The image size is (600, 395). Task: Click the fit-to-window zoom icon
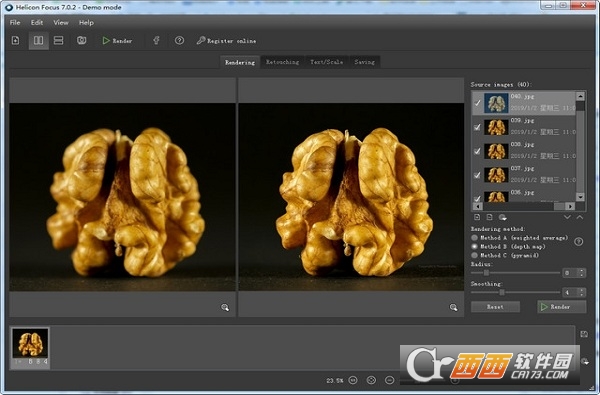(371, 380)
